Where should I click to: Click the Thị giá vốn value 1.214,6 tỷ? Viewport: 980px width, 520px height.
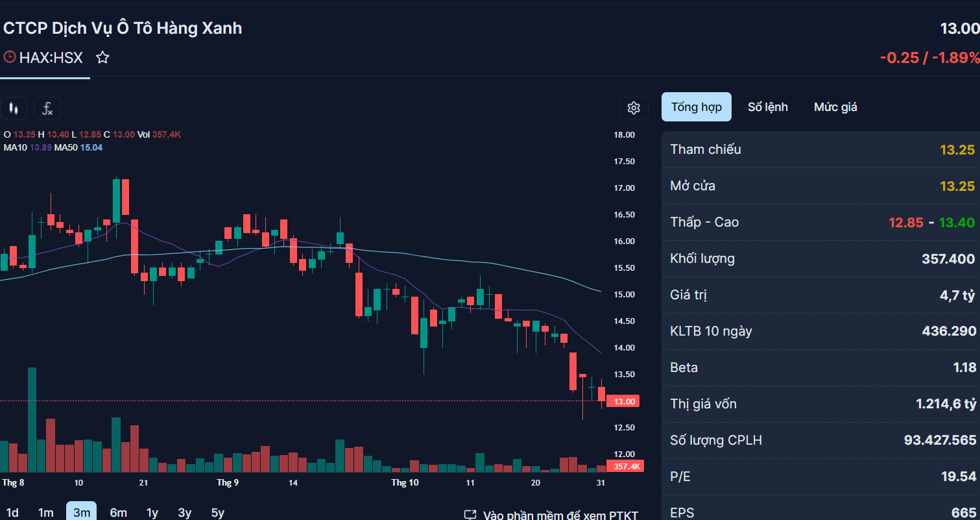(946, 404)
